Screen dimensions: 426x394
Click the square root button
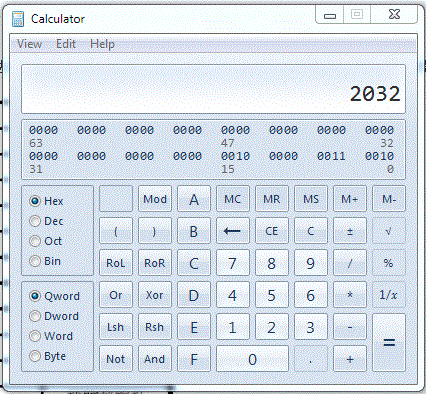coord(389,231)
